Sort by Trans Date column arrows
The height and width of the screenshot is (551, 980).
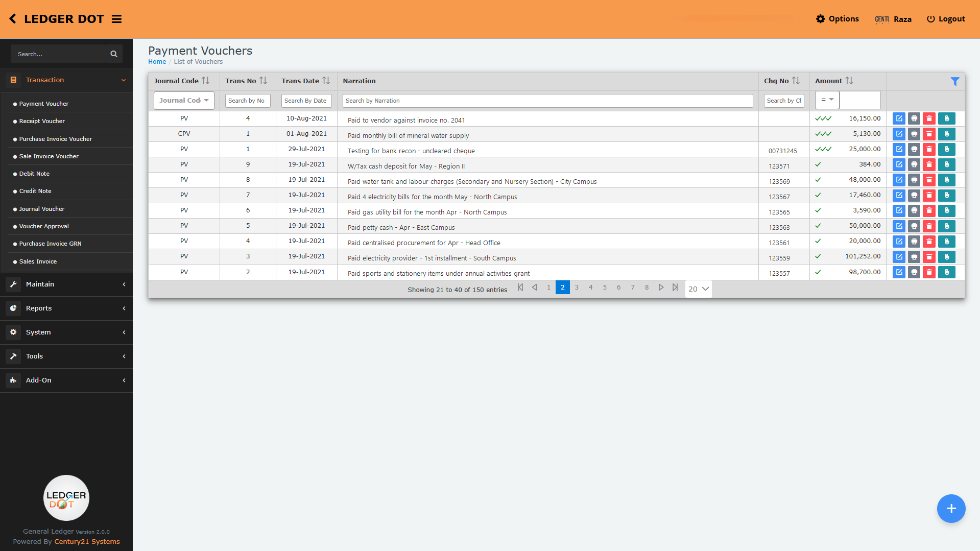click(326, 81)
